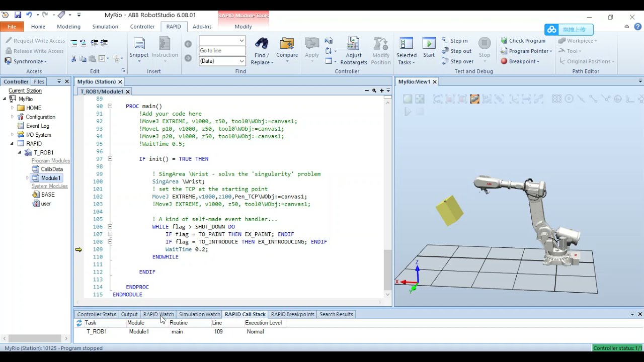Open the (Data) combo box
The width and height of the screenshot is (644, 362).
click(x=222, y=61)
